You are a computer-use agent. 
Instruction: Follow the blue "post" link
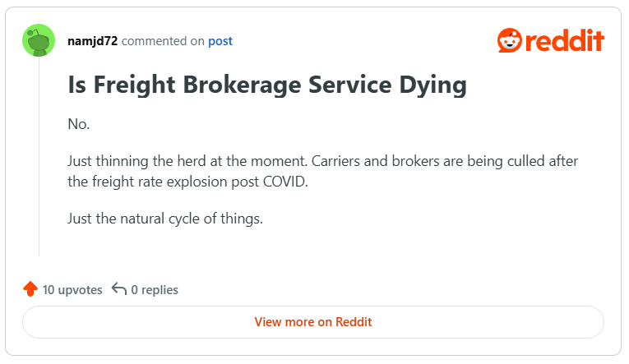click(220, 41)
